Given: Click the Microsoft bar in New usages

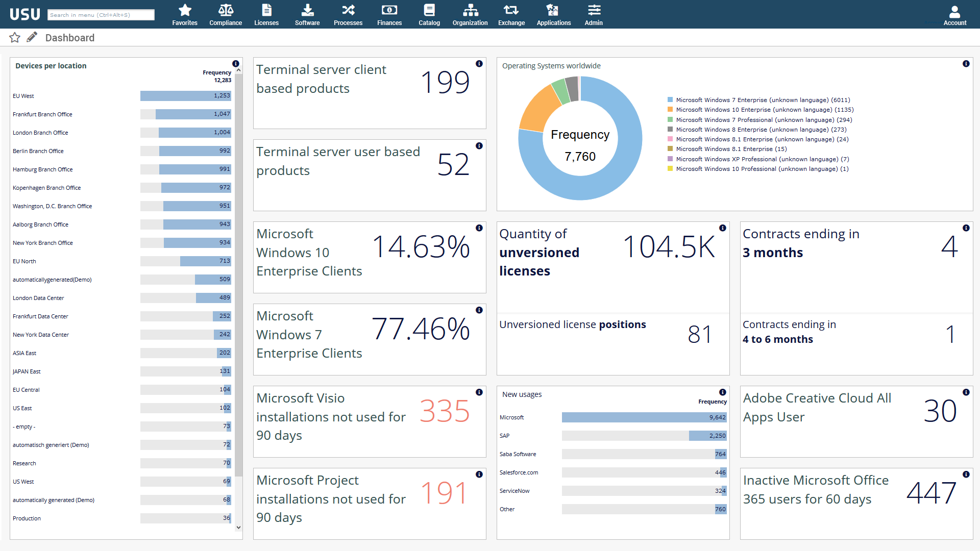Looking at the screenshot, I should [x=644, y=417].
